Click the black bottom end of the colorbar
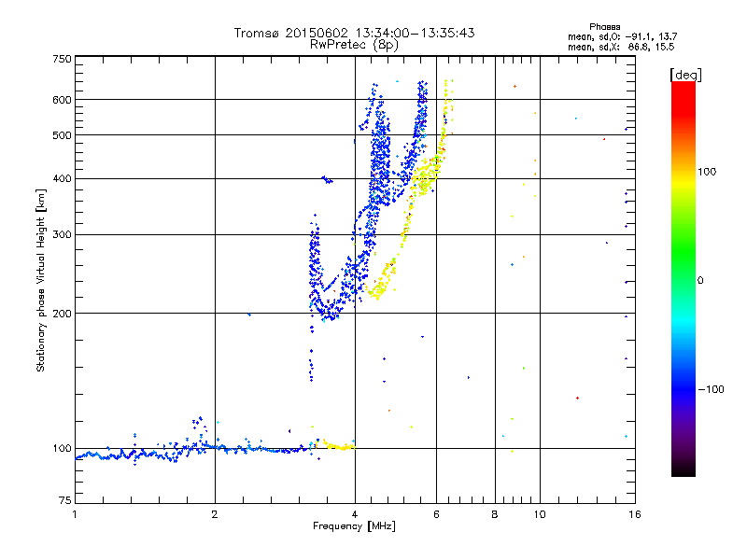The image size is (747, 560). click(x=684, y=469)
